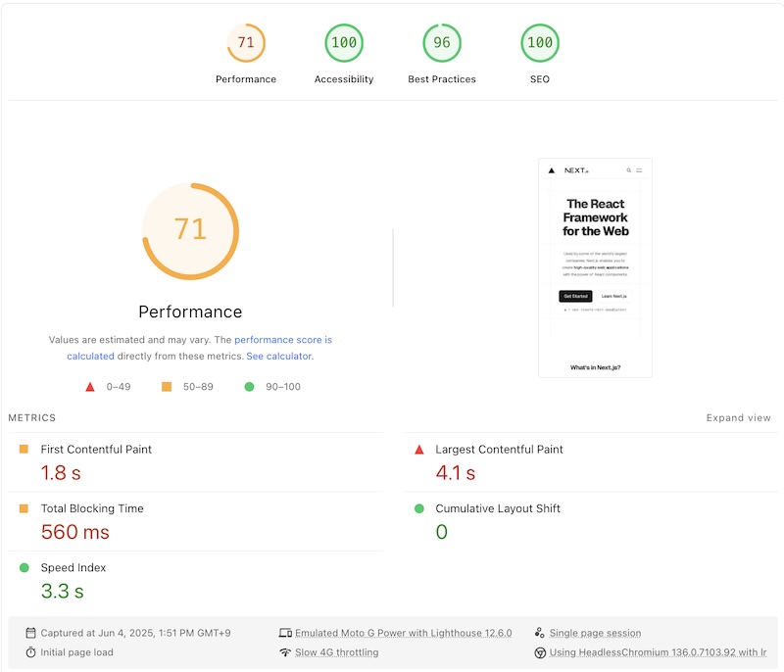
Task: Click the wifi icon by Slow 4G throttling
Action: [285, 652]
